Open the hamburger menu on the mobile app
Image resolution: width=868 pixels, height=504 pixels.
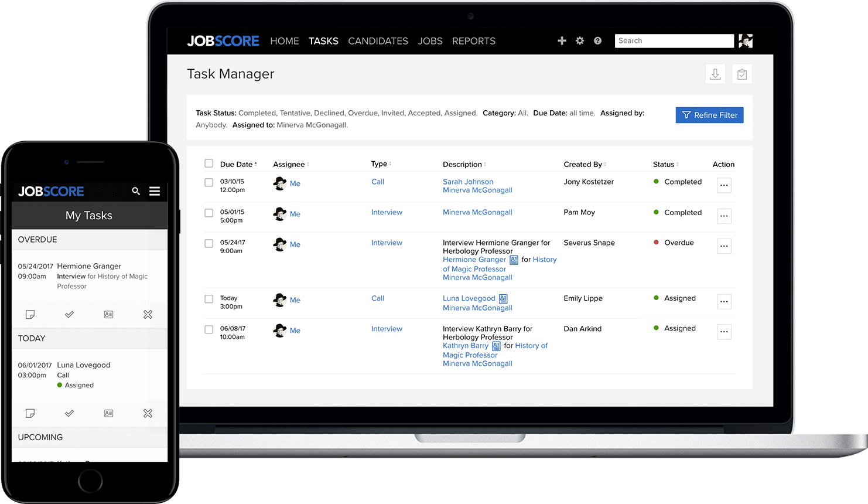coord(155,191)
